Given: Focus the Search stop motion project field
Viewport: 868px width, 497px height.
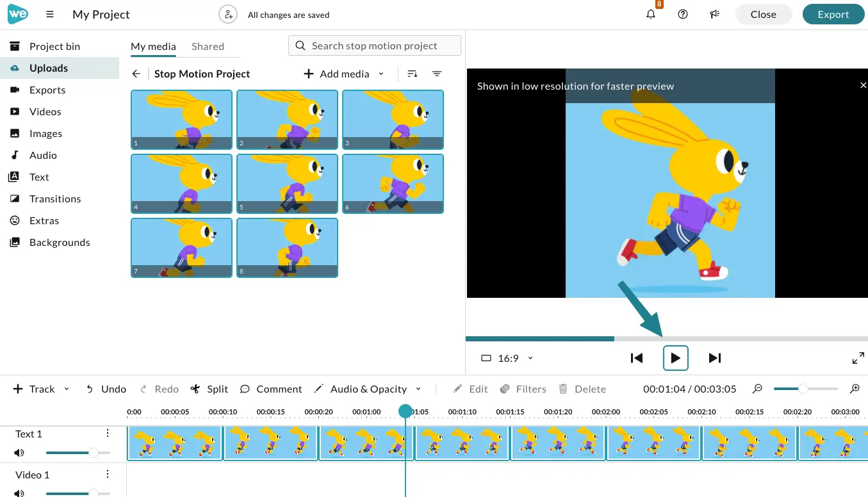Looking at the screenshot, I should tap(375, 45).
